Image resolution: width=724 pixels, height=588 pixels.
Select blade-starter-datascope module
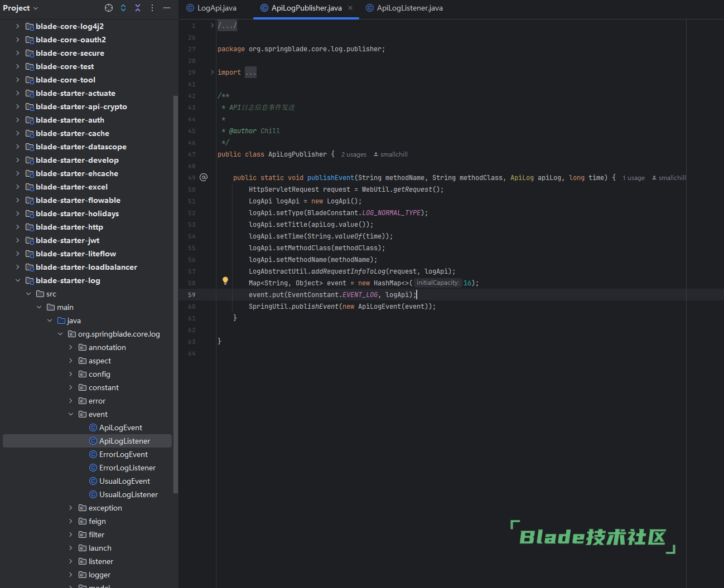coord(81,147)
